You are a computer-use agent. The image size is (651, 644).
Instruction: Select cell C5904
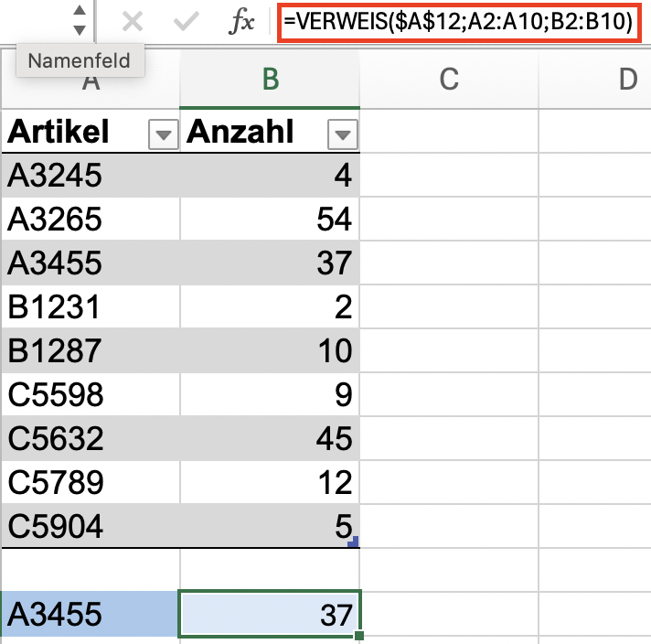(x=91, y=526)
